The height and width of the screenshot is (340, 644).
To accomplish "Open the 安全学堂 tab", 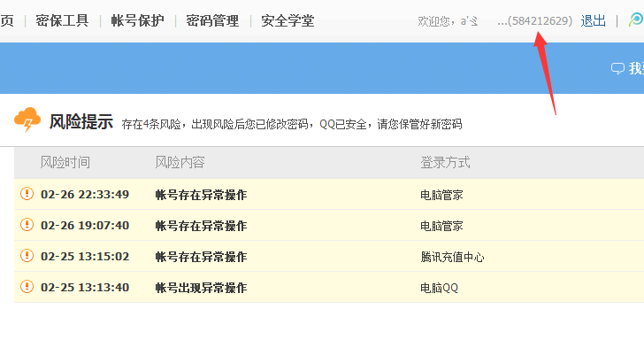I will click(287, 20).
